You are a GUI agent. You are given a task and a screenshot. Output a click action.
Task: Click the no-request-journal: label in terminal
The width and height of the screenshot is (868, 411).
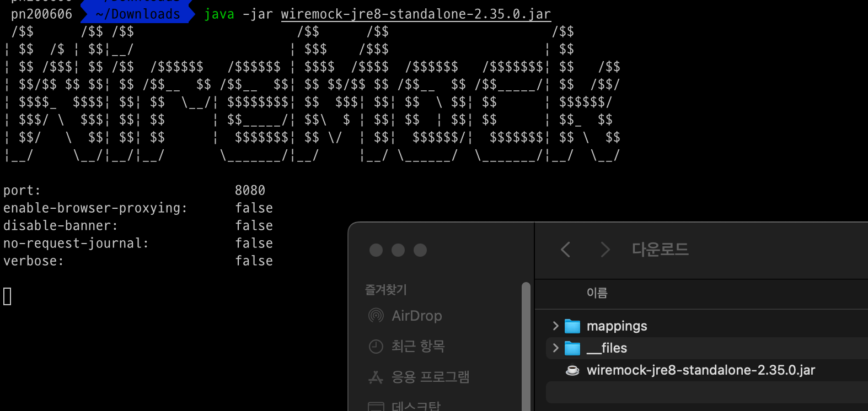click(x=76, y=244)
